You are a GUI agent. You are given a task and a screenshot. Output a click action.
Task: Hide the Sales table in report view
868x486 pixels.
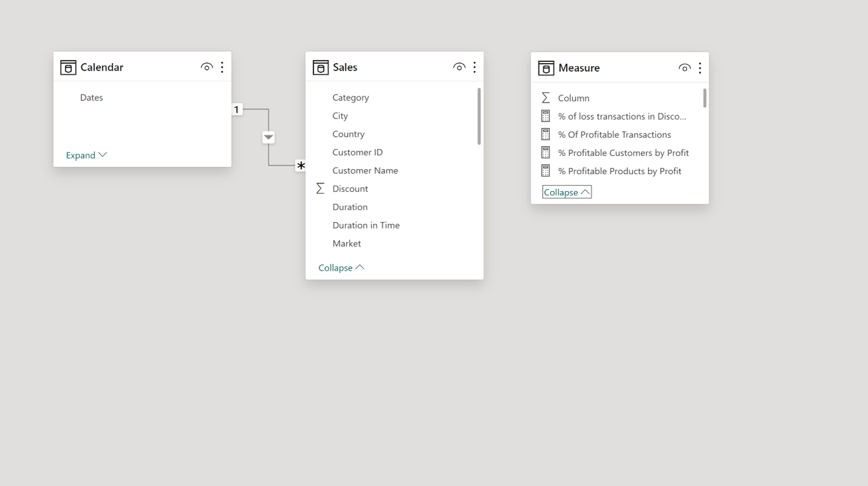[459, 67]
